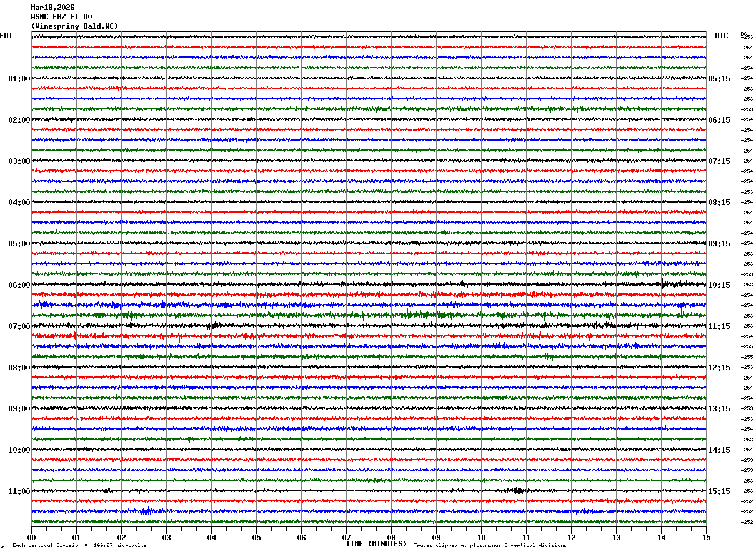The height and width of the screenshot is (554, 756).
Task: Click the 00 minute axis tick label
Action: pos(31,537)
